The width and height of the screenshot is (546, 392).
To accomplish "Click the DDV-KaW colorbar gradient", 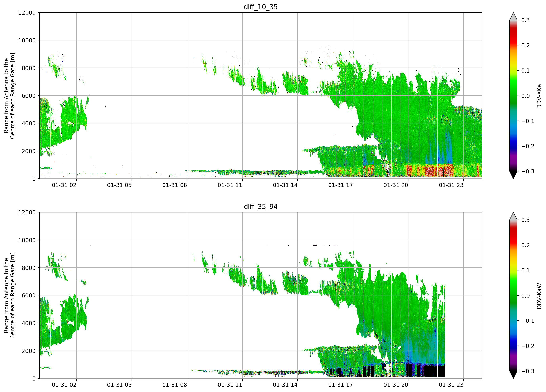I will (x=513, y=295).
